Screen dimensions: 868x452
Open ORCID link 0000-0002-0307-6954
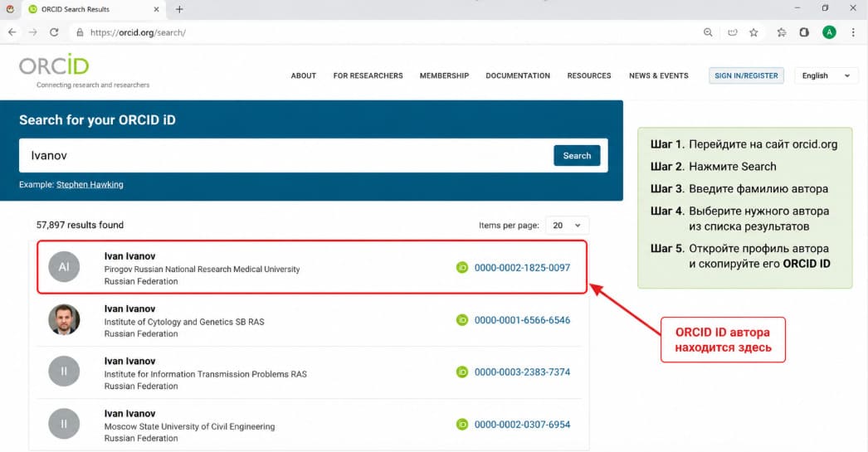[522, 425]
